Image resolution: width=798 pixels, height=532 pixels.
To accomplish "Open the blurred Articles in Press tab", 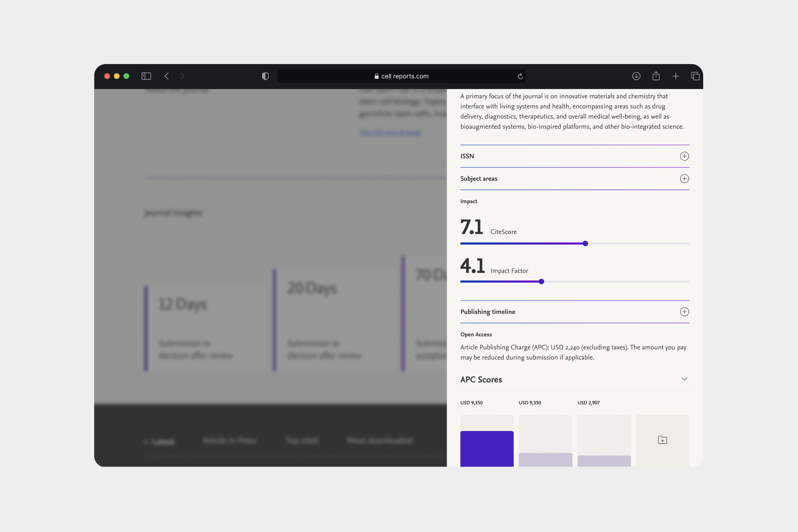I will [229, 441].
